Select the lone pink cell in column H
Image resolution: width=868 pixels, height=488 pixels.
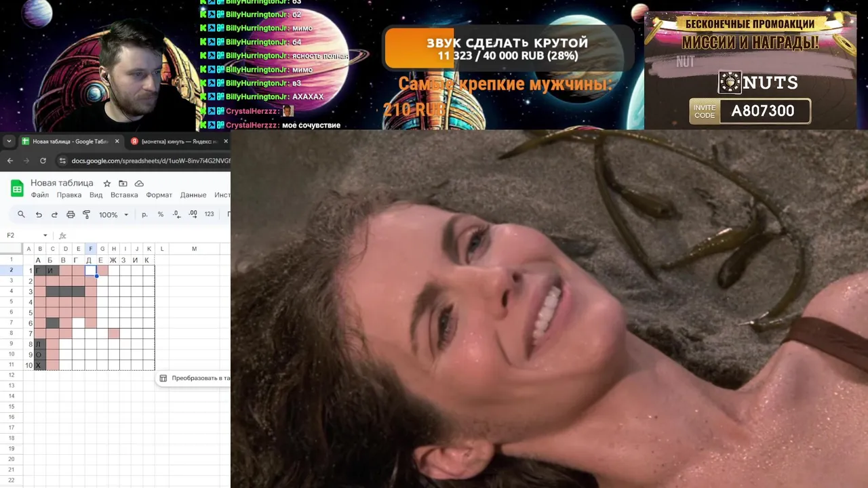coord(113,333)
